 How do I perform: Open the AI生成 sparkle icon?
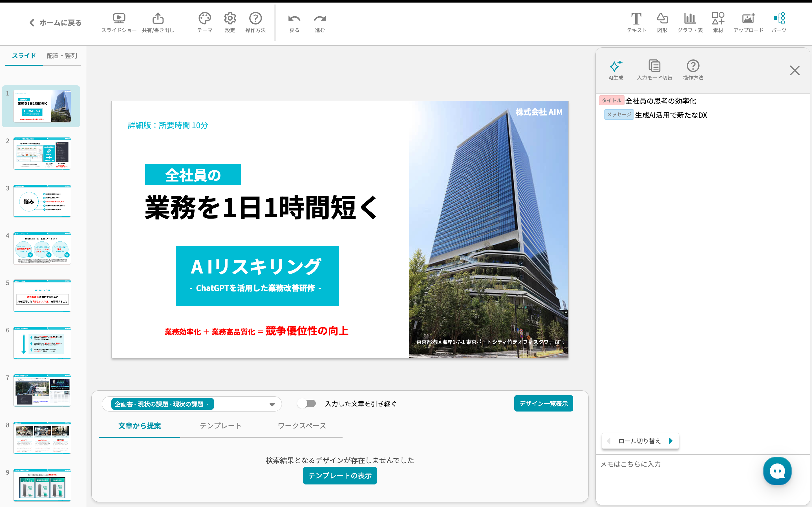pos(616,66)
